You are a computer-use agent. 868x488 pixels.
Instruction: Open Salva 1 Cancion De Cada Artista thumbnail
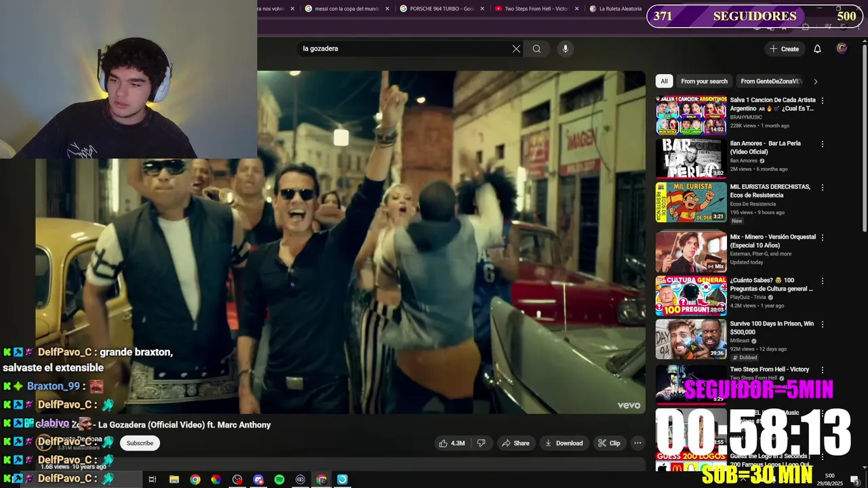(x=691, y=115)
